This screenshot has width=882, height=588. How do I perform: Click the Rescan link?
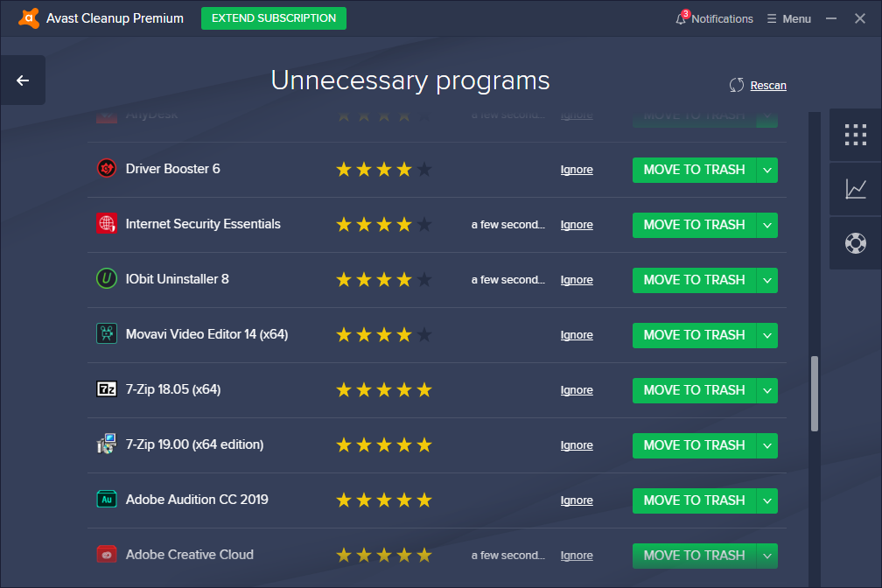(768, 85)
